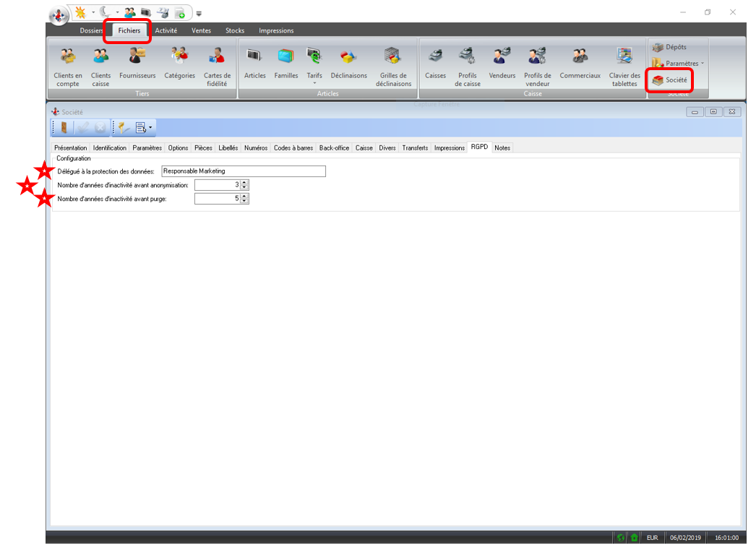Screen dimensions: 756x548
Task: Increase the years before purge value
Action: pos(245,196)
